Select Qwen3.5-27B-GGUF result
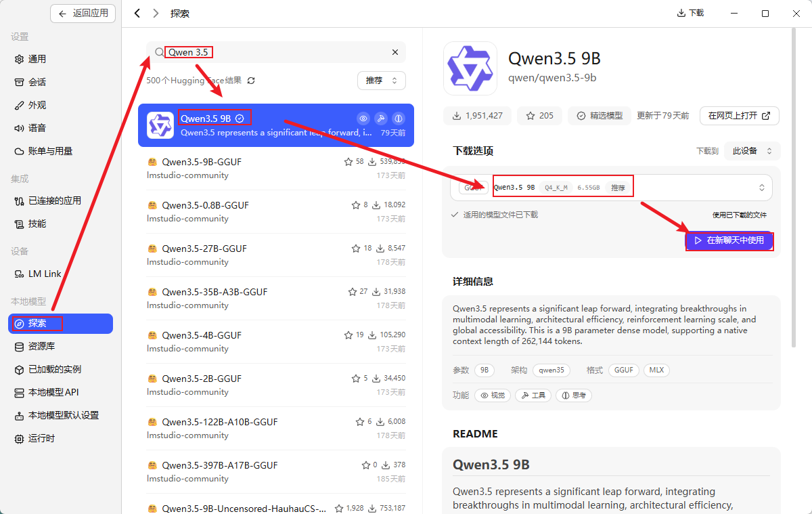The height and width of the screenshot is (514, 812). (276, 255)
